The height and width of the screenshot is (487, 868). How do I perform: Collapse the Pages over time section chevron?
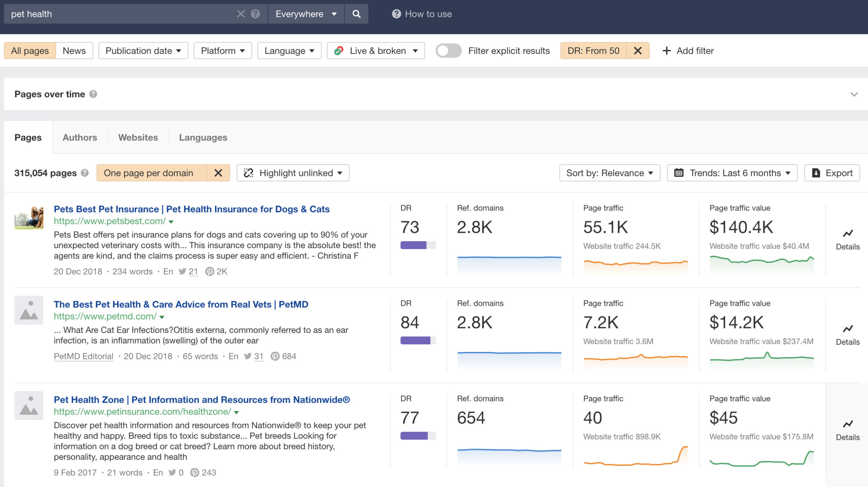(855, 94)
